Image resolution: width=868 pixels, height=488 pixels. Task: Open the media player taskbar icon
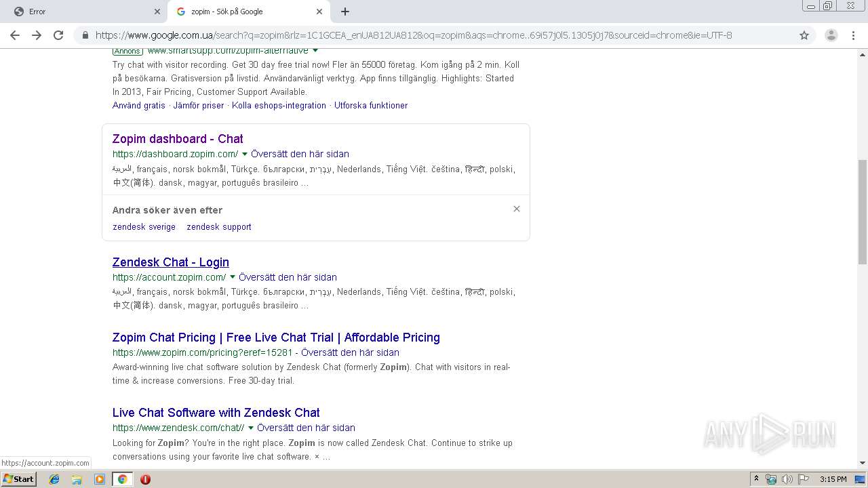click(100, 479)
